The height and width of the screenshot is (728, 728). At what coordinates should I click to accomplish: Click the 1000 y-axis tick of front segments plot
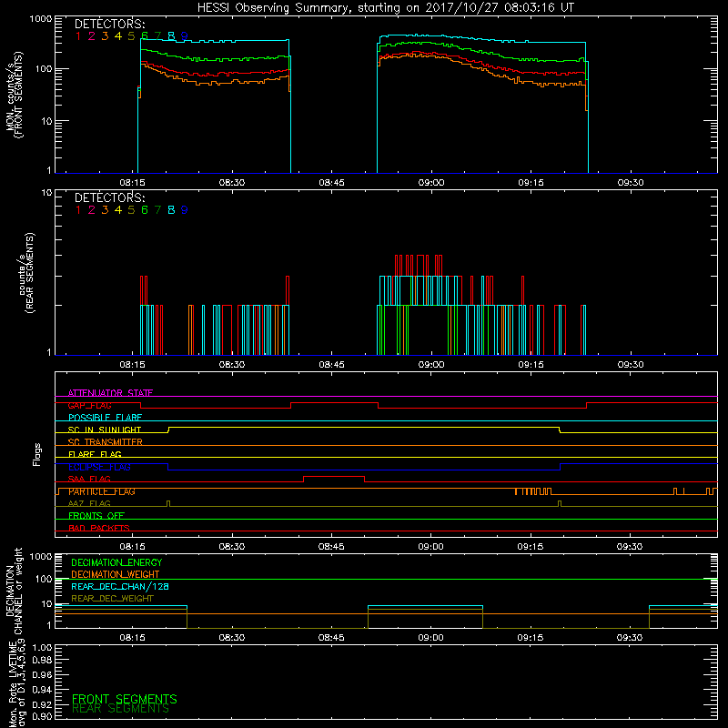coord(41,19)
